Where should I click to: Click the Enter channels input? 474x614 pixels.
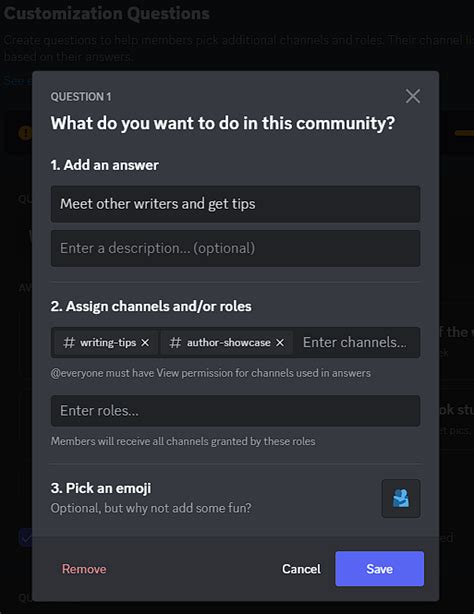click(x=355, y=343)
